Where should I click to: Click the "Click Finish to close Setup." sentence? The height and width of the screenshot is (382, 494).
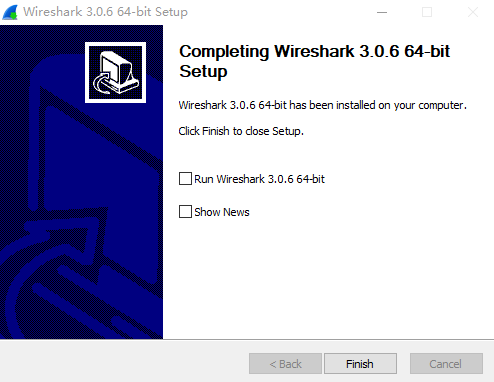click(241, 131)
